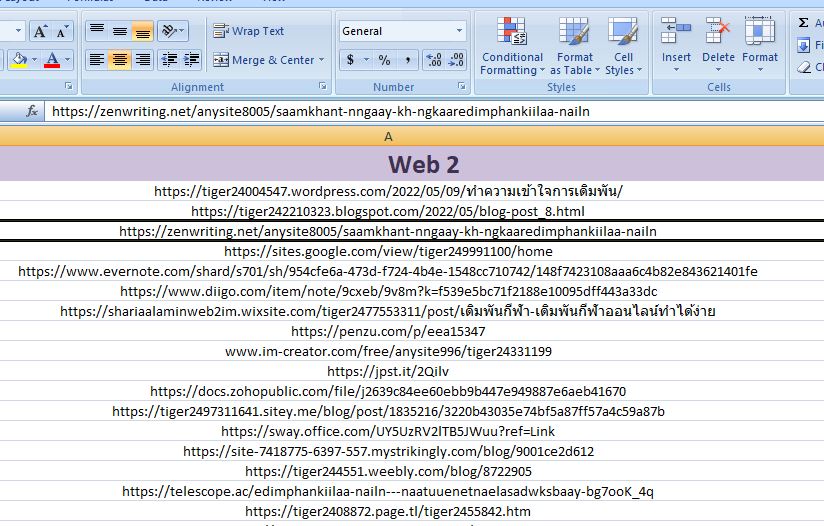
Task: Toggle Align Text Right
Action: point(142,60)
